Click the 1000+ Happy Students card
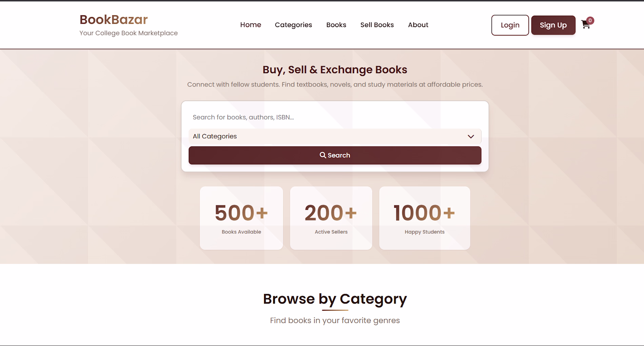The width and height of the screenshot is (644, 346). point(424,218)
